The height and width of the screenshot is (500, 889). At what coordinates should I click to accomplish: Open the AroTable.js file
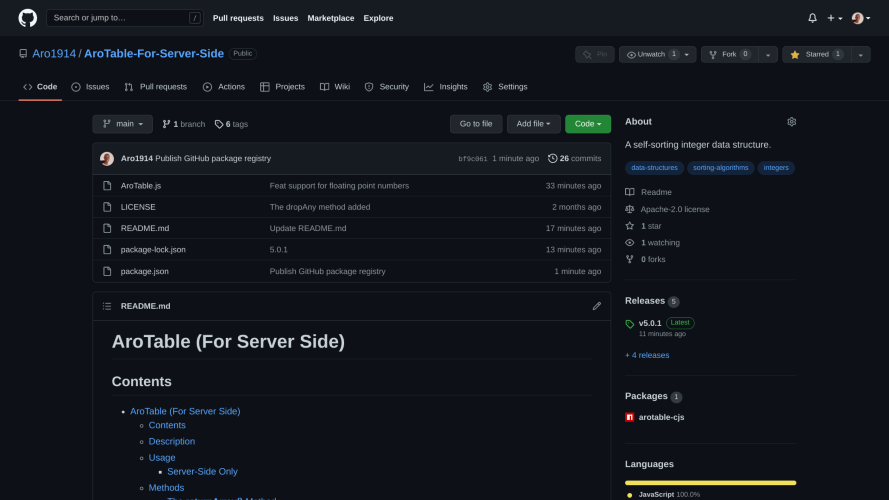[141, 185]
